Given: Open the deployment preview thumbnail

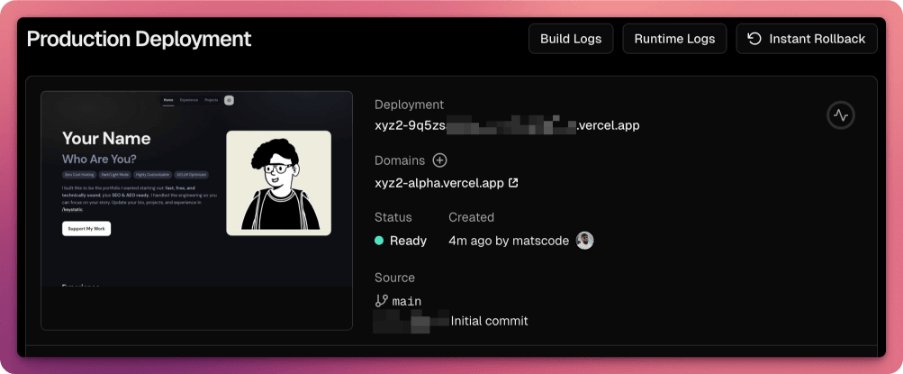Looking at the screenshot, I should coord(196,210).
